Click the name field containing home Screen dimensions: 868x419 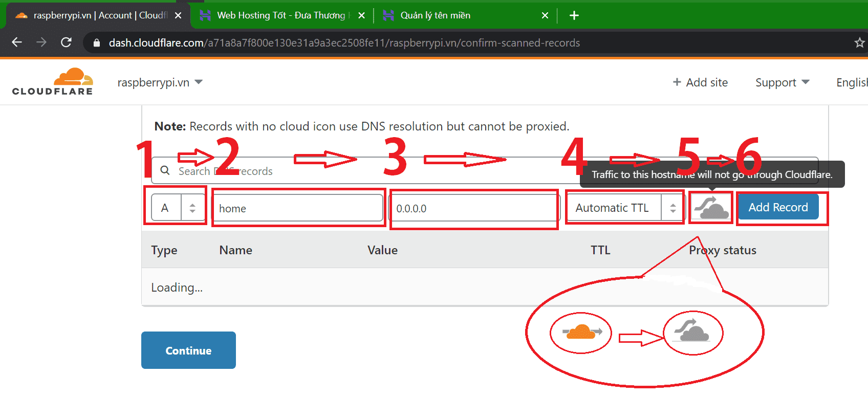[297, 208]
